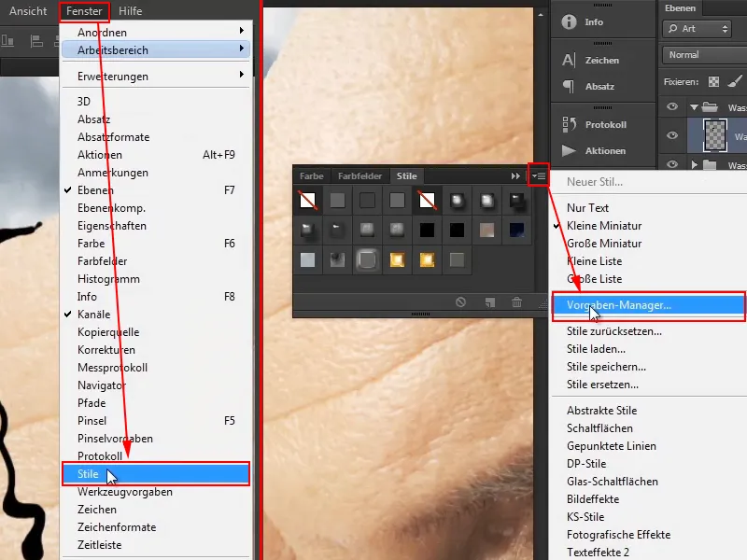Select the Stile tab
Viewport: 747px width, 560px height.
[x=406, y=175]
